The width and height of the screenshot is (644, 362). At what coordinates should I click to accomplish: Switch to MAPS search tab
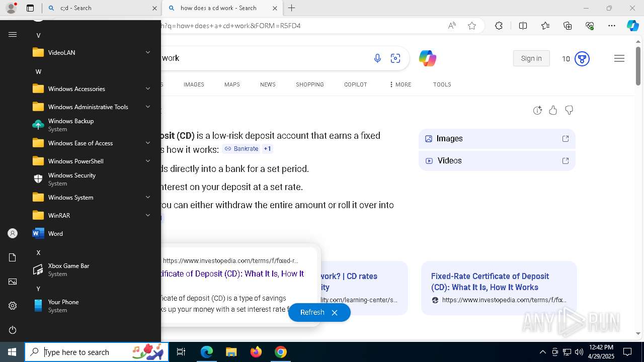tap(232, 84)
